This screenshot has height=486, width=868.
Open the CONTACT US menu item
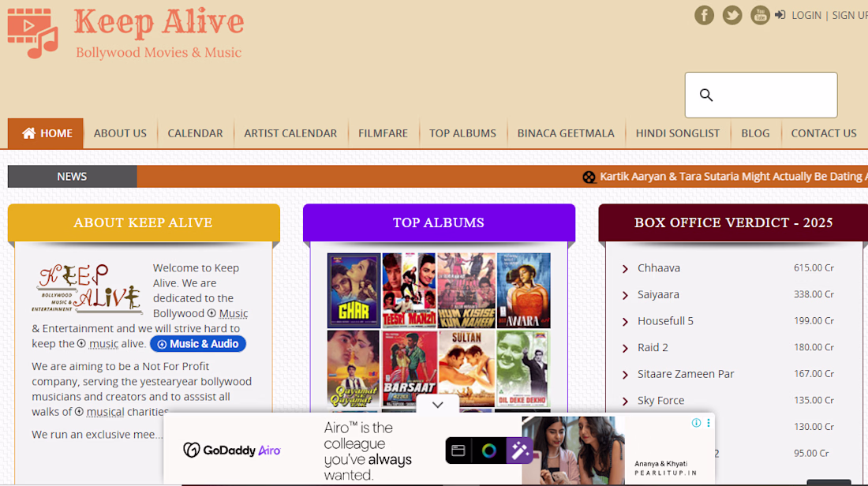824,133
